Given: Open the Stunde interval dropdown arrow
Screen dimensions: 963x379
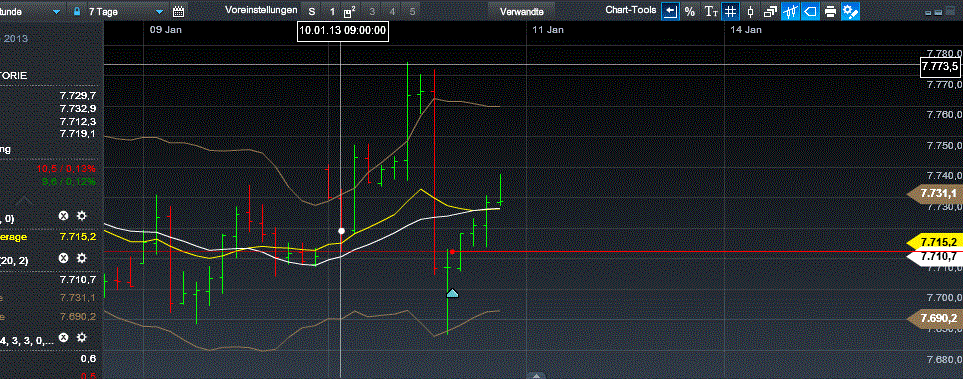Looking at the screenshot, I should pyautogui.click(x=57, y=12).
